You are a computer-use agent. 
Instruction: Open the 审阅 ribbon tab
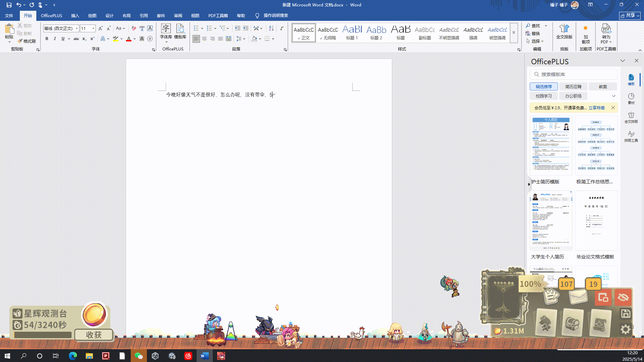click(x=178, y=15)
